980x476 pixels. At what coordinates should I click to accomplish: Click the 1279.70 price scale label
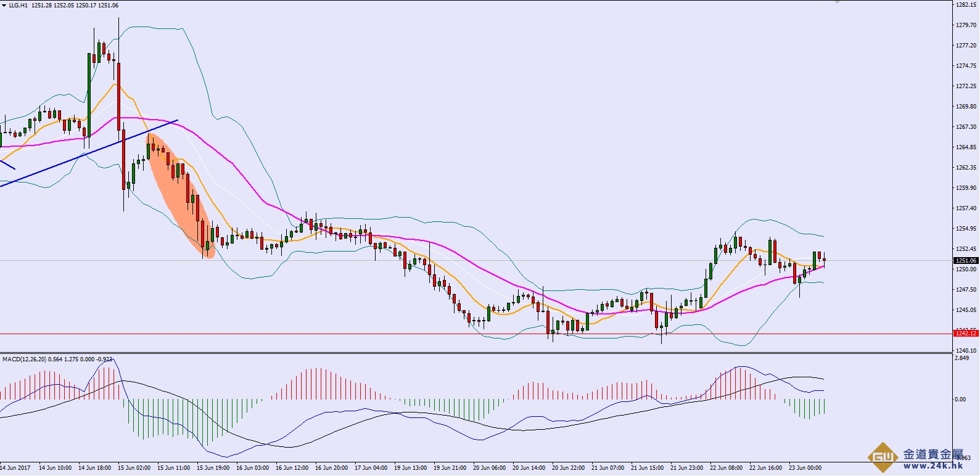(966, 25)
